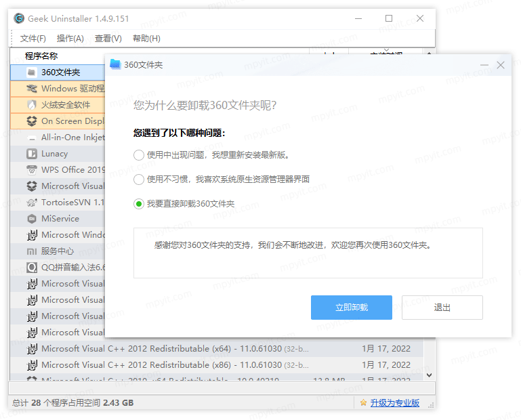Click the MiService app icon
The width and height of the screenshot is (521, 420).
coord(32,219)
